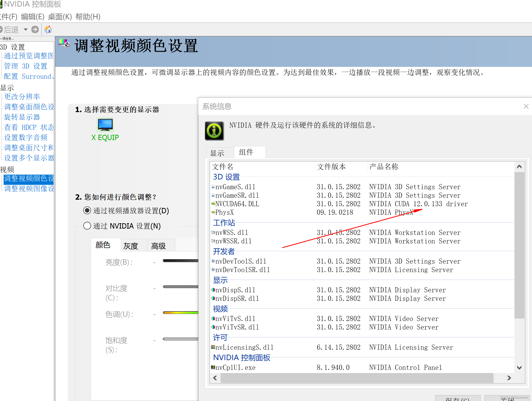Click the scroll down arrow in component list
The image size is (532, 401).
click(519, 368)
